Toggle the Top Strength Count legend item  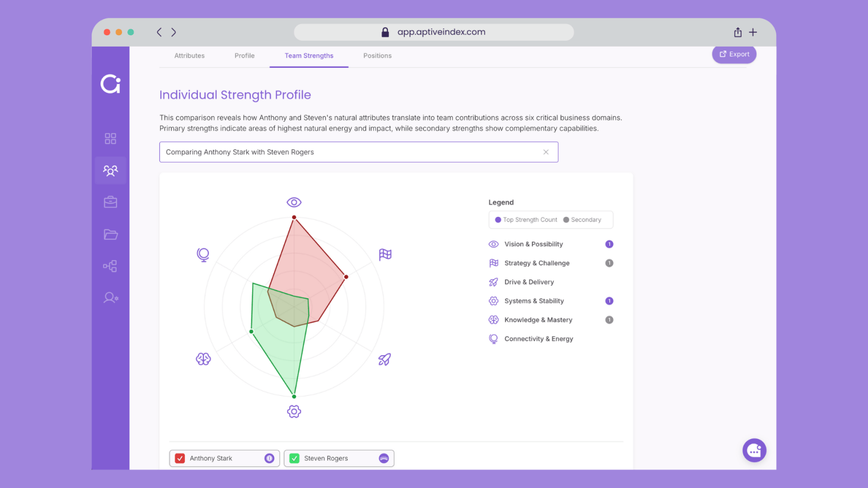pos(526,220)
